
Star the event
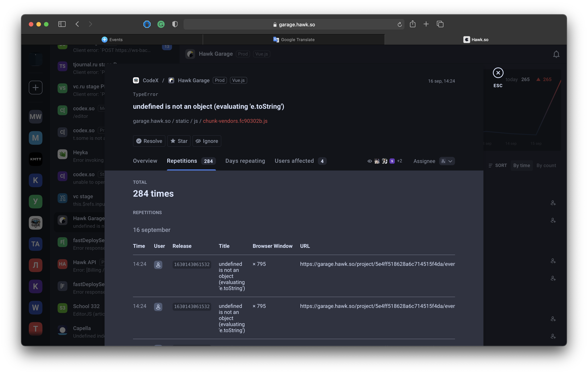(x=179, y=141)
